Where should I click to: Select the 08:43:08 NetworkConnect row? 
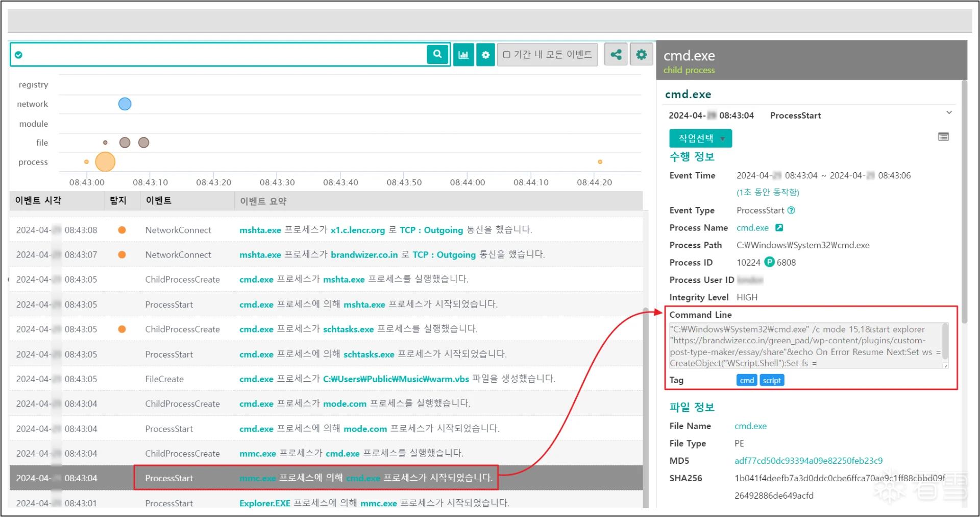tap(326, 230)
